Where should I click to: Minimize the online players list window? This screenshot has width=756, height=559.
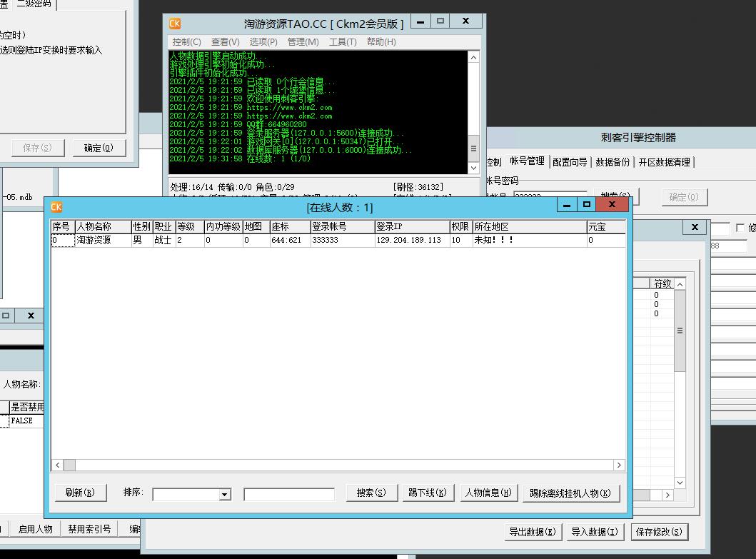[x=566, y=205]
